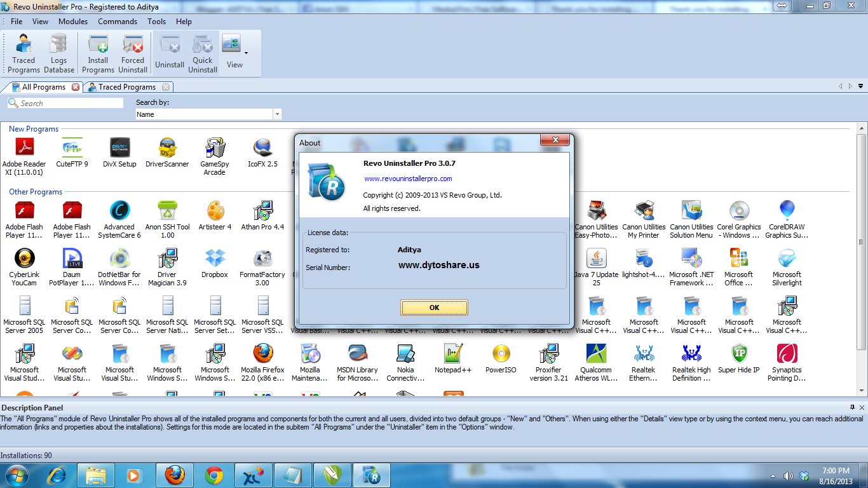Image resolution: width=868 pixels, height=488 pixels.
Task: Open the File menu
Action: point(17,22)
